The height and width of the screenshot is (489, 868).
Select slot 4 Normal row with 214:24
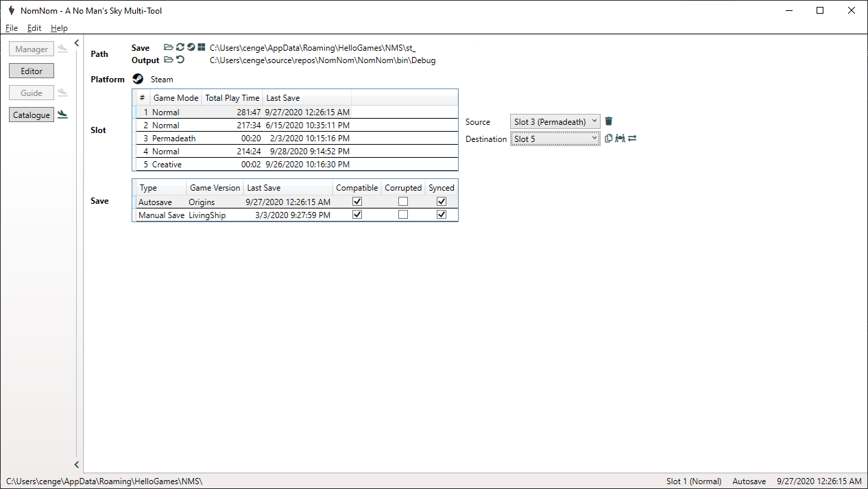pos(295,151)
